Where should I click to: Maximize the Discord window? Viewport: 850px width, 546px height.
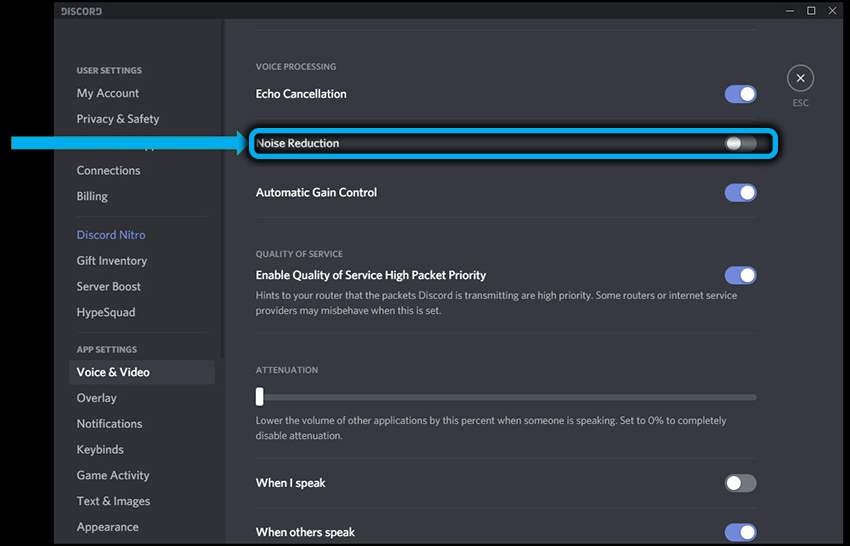coord(810,11)
